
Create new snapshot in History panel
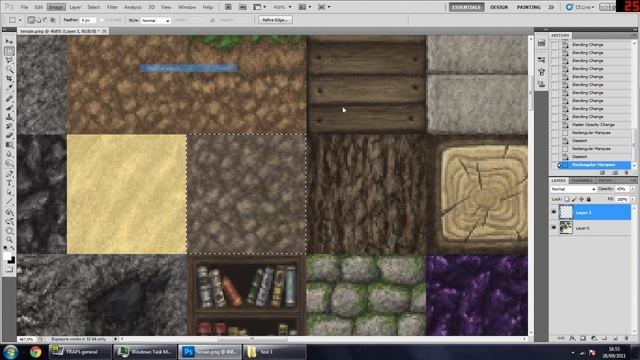[x=615, y=173]
